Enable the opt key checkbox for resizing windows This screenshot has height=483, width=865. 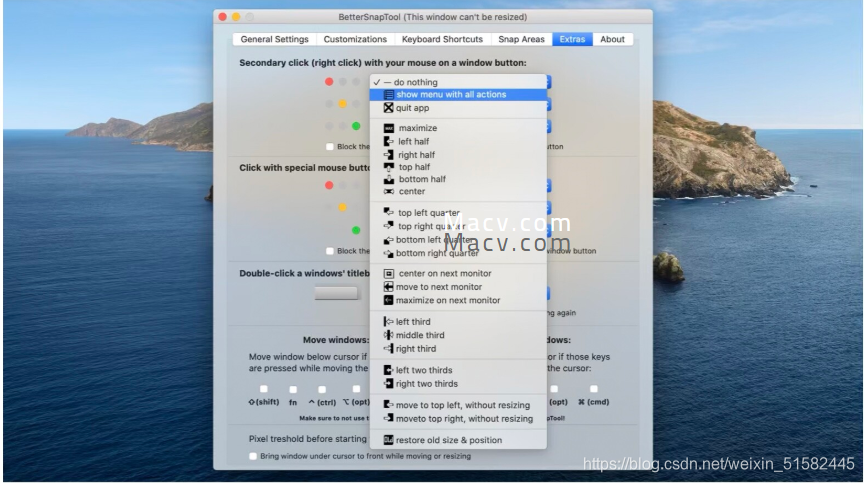coord(554,389)
